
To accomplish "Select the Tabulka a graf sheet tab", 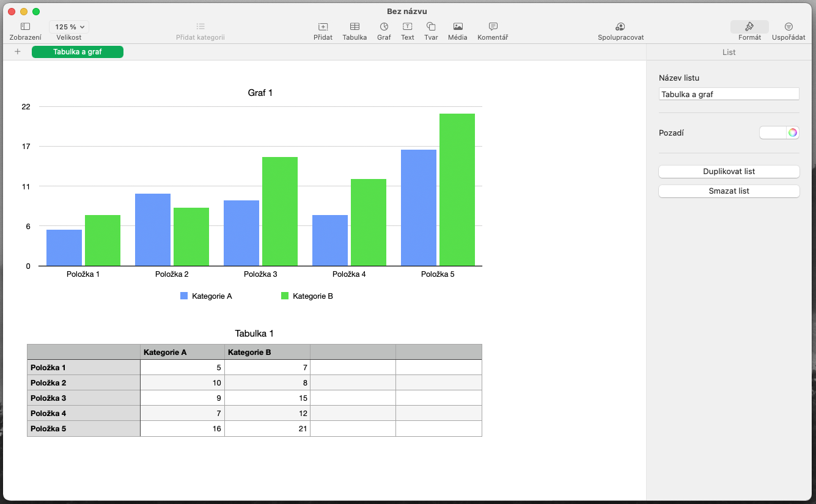I will point(78,52).
